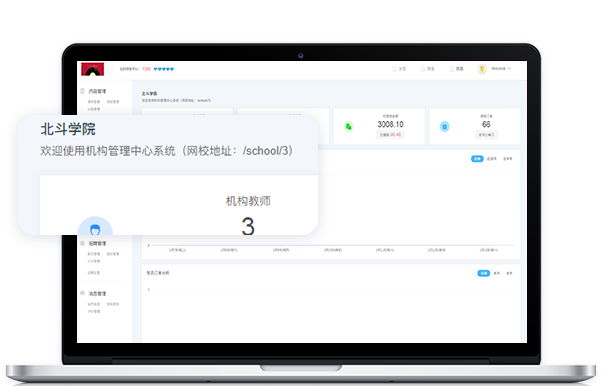
Task: Click the 北斗学院 heading in overlay card
Action: (68, 129)
